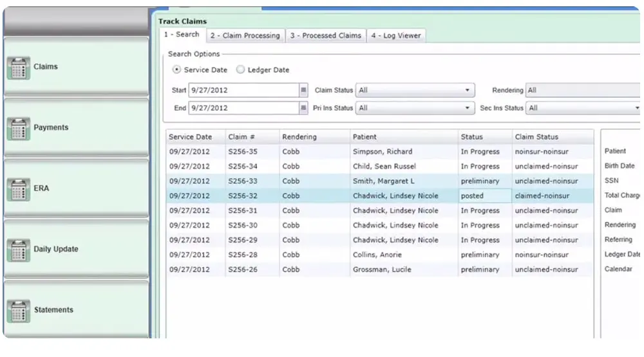Viewport: 644px width, 357px height.
Task: Click the Payments sidebar label
Action: coord(51,127)
